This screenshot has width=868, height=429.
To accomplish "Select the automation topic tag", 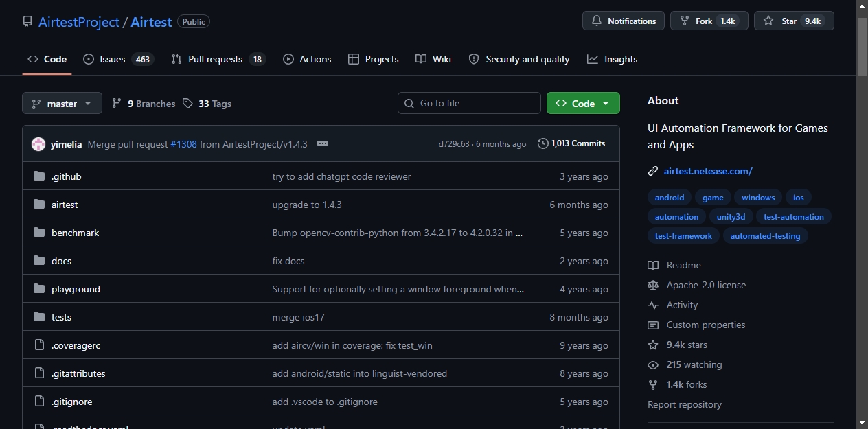I will (x=676, y=217).
